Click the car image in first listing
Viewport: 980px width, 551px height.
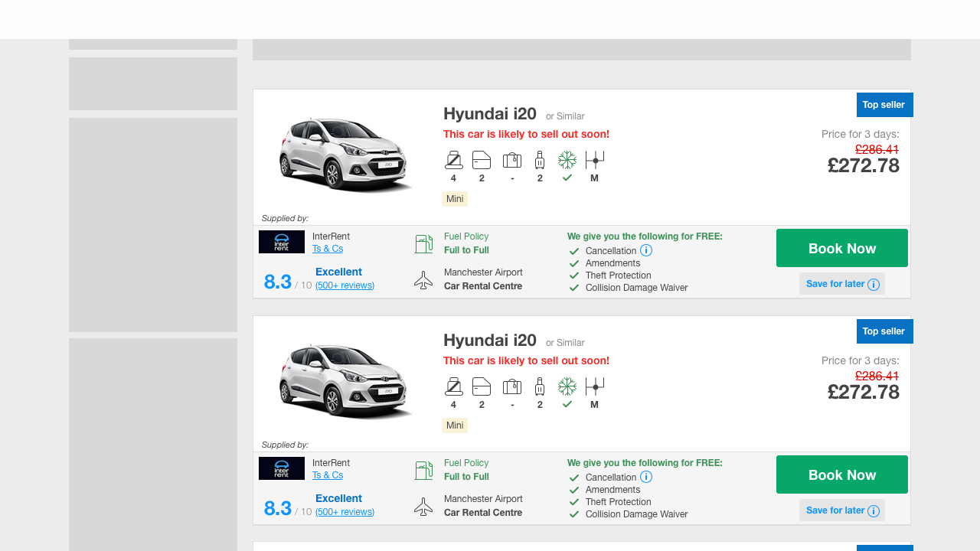click(x=345, y=153)
